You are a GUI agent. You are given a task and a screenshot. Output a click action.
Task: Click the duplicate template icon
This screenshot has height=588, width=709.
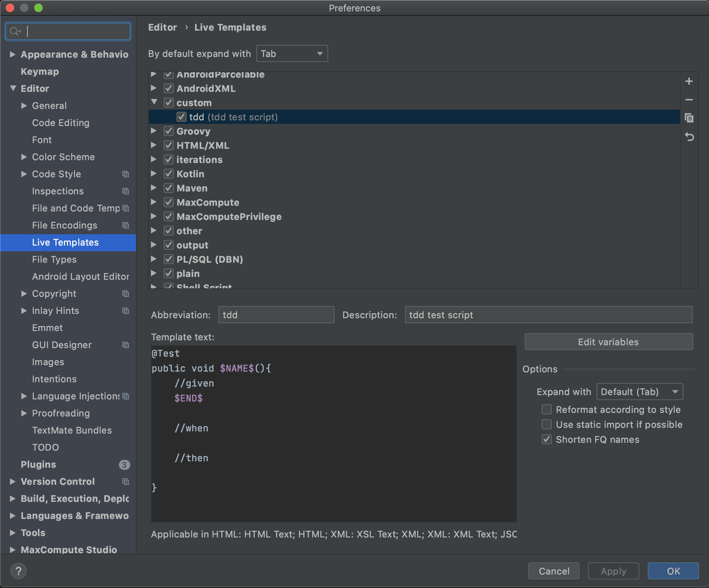tap(689, 118)
